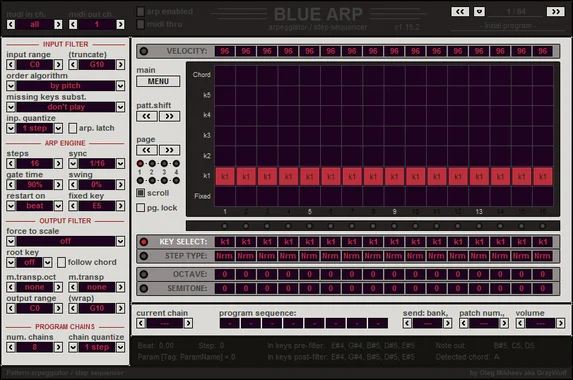This screenshot has height=380, width=573.
Task: Increase volume with right arrow
Action: coord(560,323)
